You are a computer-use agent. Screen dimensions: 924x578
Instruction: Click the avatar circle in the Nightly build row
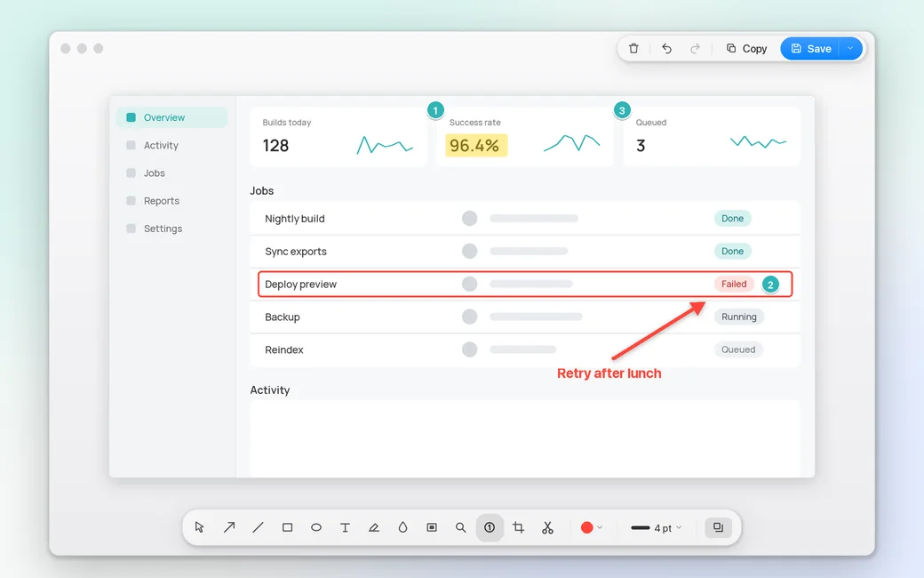(x=470, y=218)
